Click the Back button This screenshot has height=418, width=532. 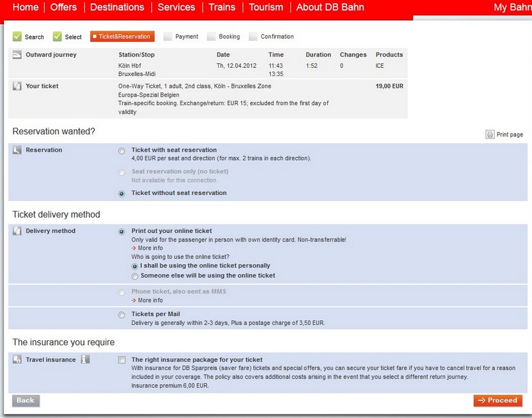click(26, 400)
